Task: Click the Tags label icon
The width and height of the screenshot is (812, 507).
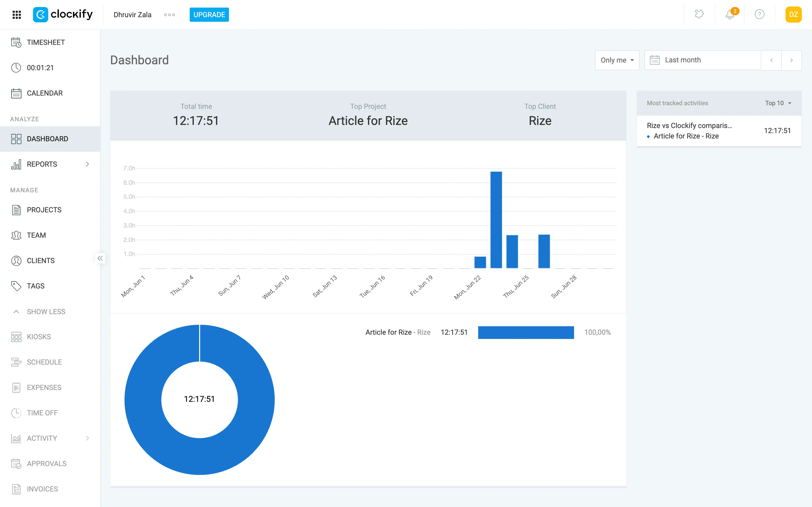Action: pyautogui.click(x=16, y=286)
